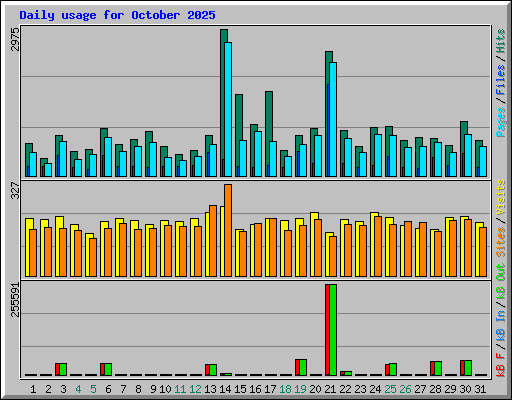Click day 19 weekend label

(x=300, y=389)
